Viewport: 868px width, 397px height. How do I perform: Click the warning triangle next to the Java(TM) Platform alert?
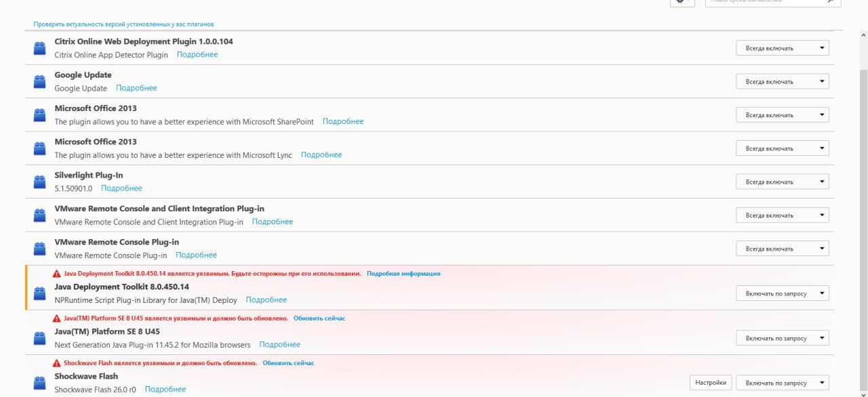pos(57,318)
